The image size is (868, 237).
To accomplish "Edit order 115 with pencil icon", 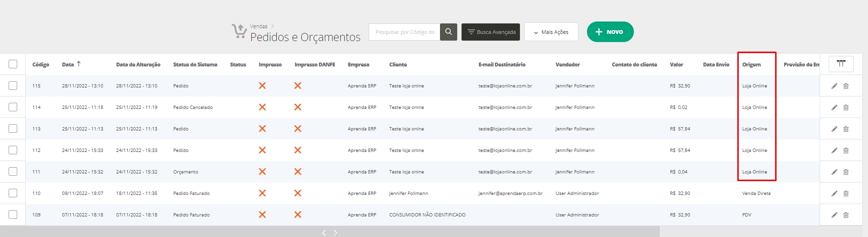I will 834,86.
